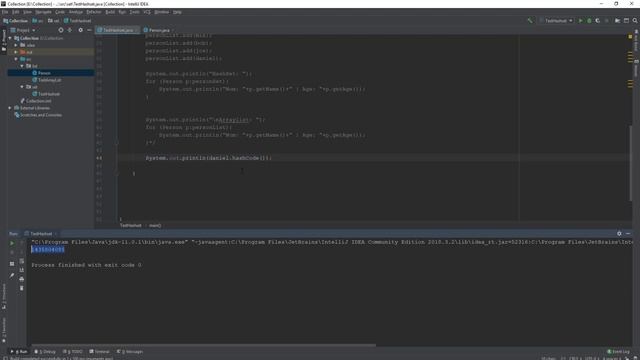This screenshot has width=640, height=360.
Task: Collapse the list package
Action: tap(22, 66)
